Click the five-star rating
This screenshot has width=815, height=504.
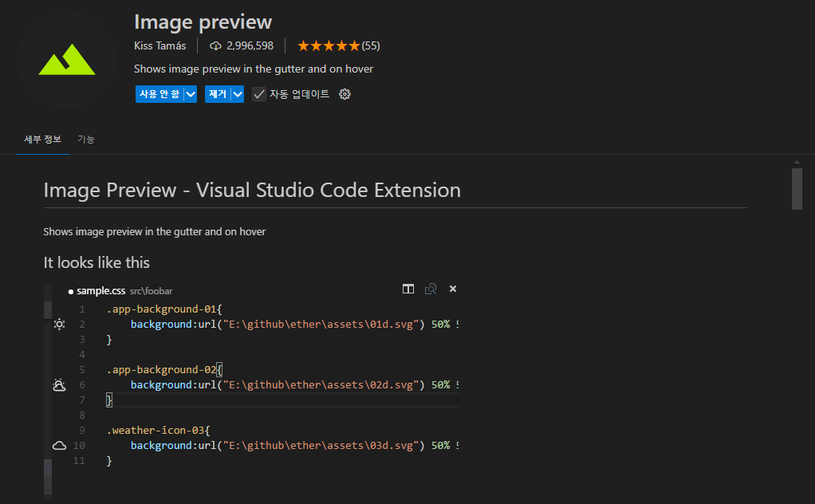coord(329,46)
